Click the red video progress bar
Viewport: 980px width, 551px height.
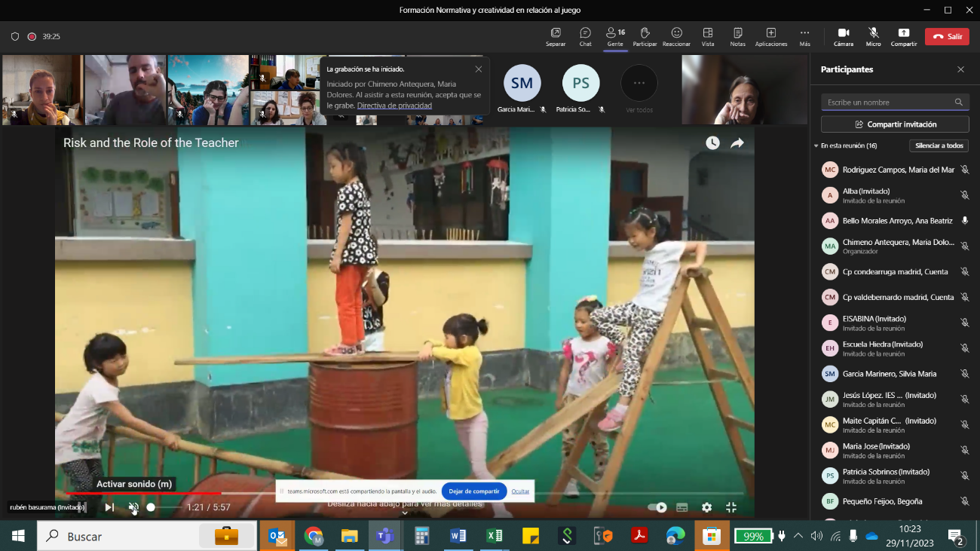[143, 494]
